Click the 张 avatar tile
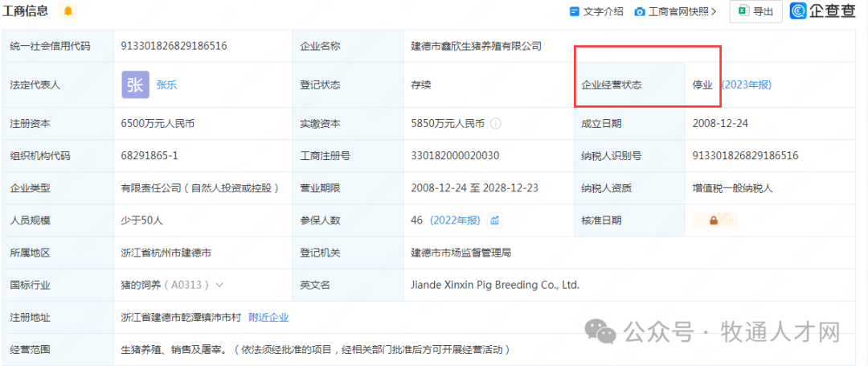The height and width of the screenshot is (366, 868). coord(136,84)
